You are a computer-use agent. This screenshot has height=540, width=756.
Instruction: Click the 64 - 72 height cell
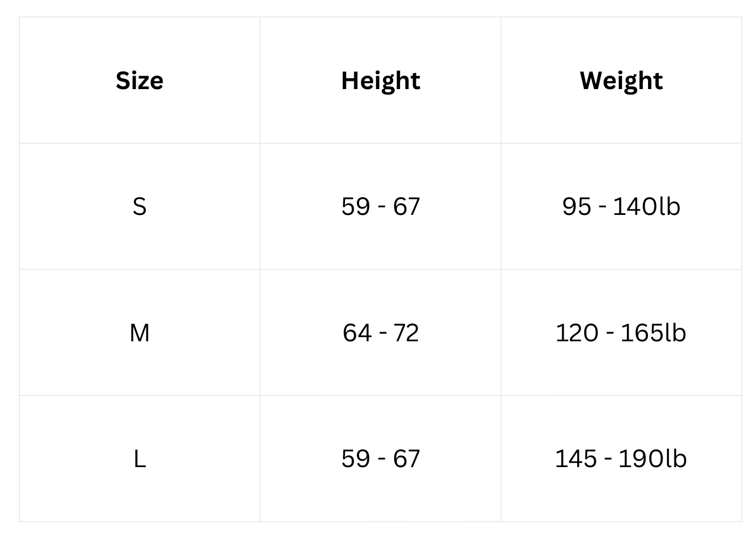(381, 333)
